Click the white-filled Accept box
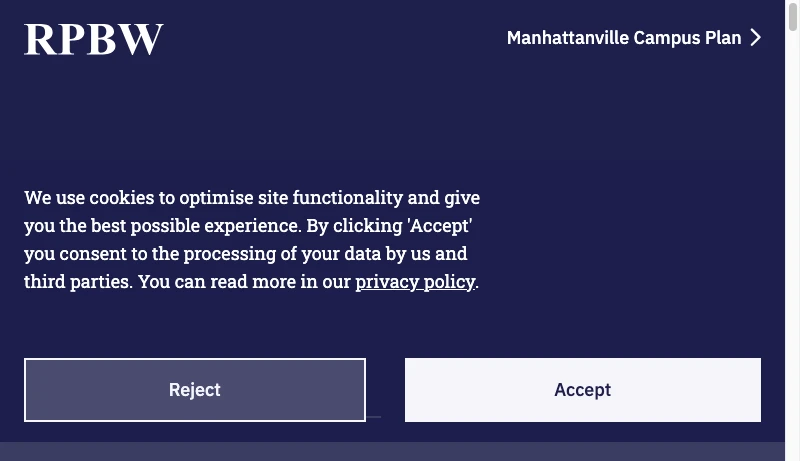The image size is (800, 461). 582,390
